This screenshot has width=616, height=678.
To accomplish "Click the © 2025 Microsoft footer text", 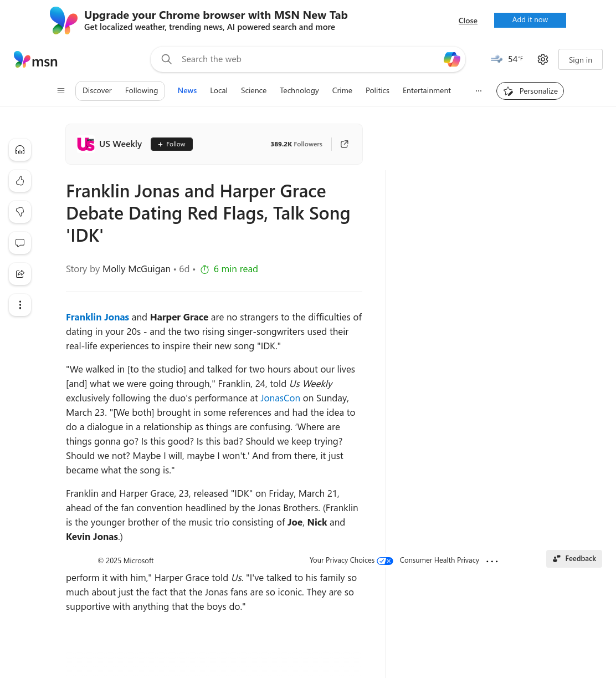I will [x=126, y=561].
